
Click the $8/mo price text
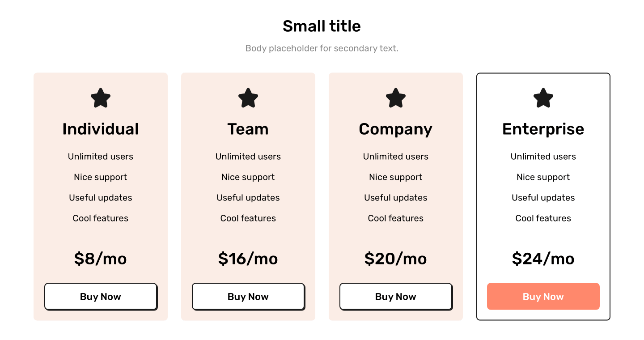[101, 259]
